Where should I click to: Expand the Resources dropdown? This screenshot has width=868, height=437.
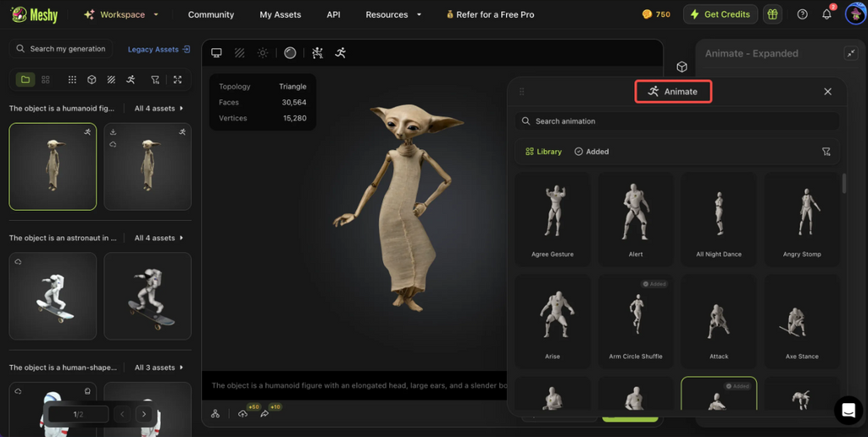(x=393, y=14)
